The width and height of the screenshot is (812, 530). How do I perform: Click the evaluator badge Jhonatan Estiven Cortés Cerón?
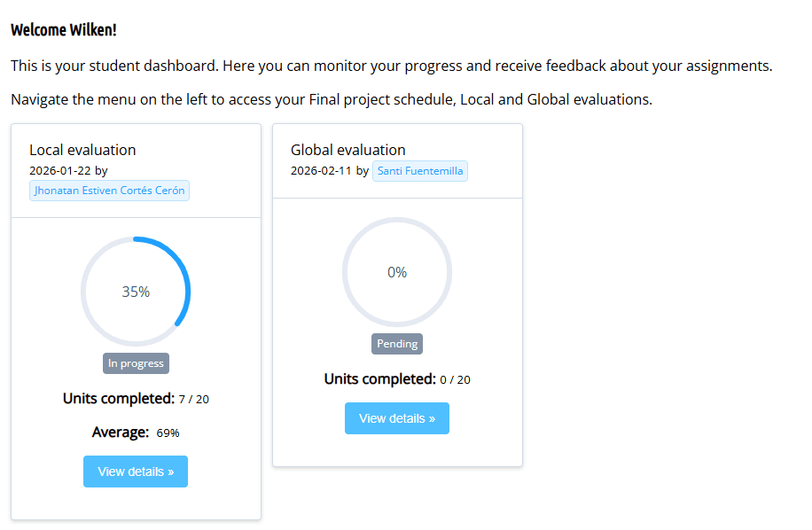point(109,190)
